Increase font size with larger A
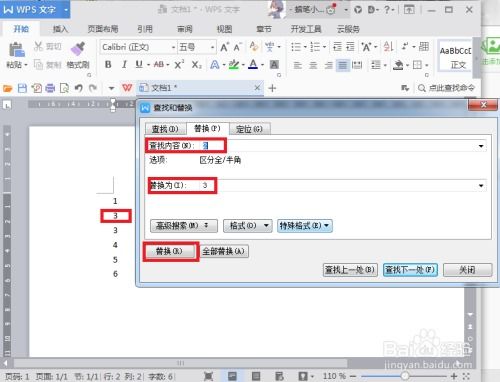The width and height of the screenshot is (500, 382). (224, 47)
